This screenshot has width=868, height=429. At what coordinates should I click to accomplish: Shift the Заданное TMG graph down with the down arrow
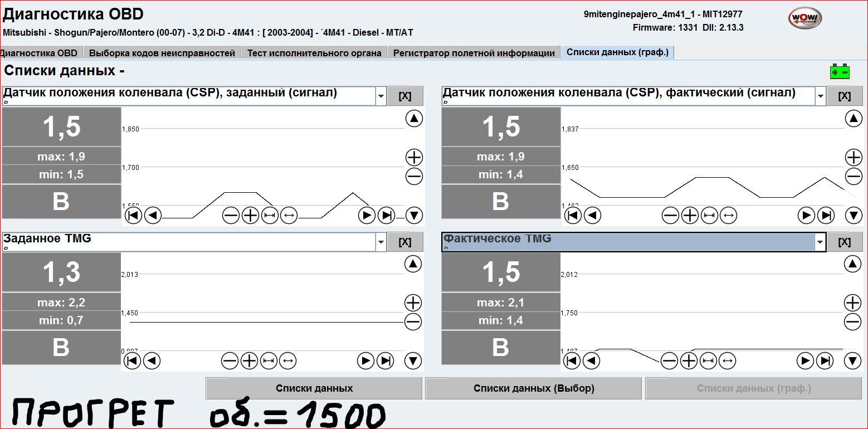[413, 361]
